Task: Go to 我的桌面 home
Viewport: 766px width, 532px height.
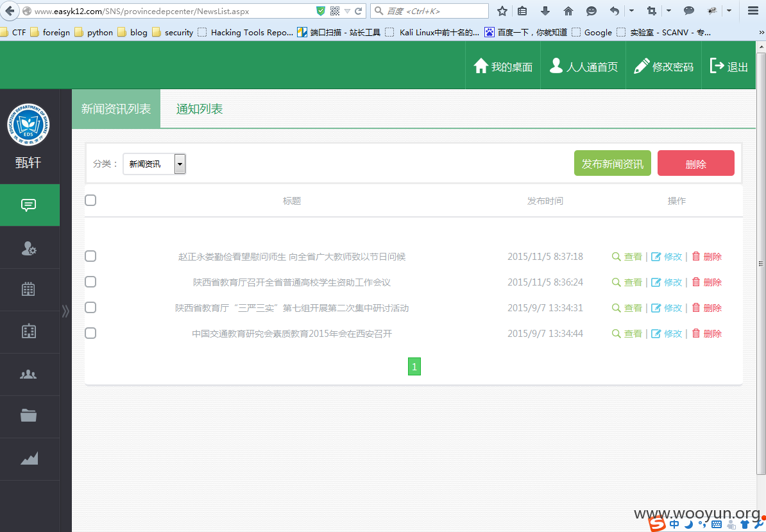Action: (x=503, y=67)
